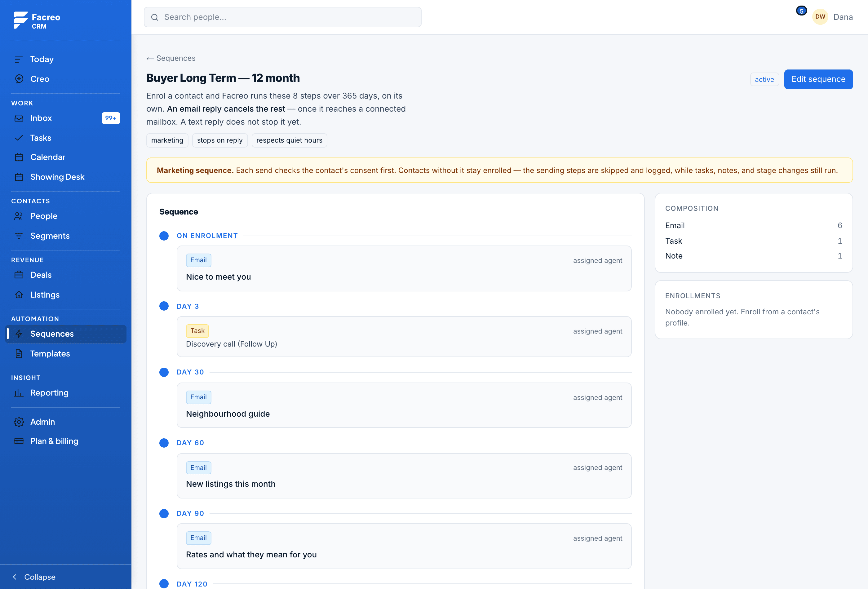The image size is (868, 589).
Task: Select Reporting text under Insight
Action: tap(49, 393)
